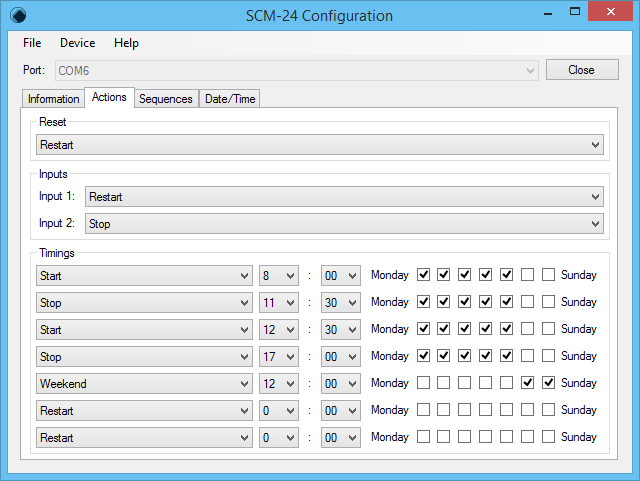640x481 pixels.
Task: Expand the Reset action dropdown
Action: [319, 145]
